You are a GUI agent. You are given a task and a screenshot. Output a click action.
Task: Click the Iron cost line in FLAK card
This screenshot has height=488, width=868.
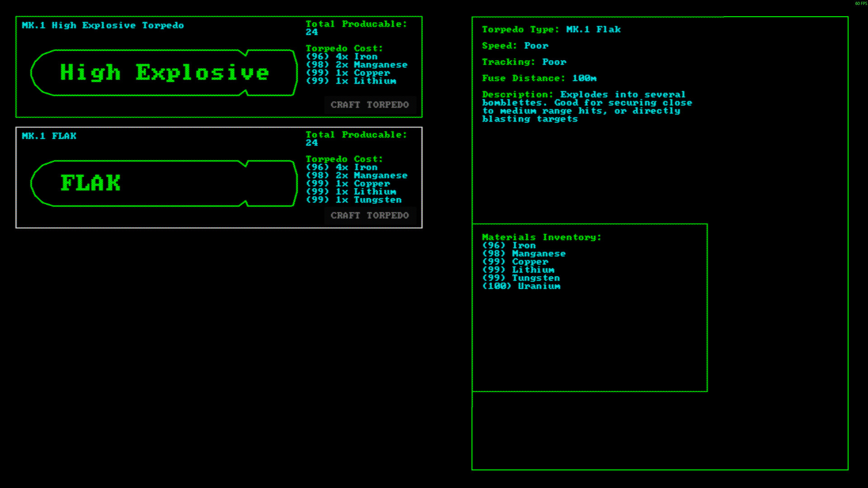coord(341,167)
